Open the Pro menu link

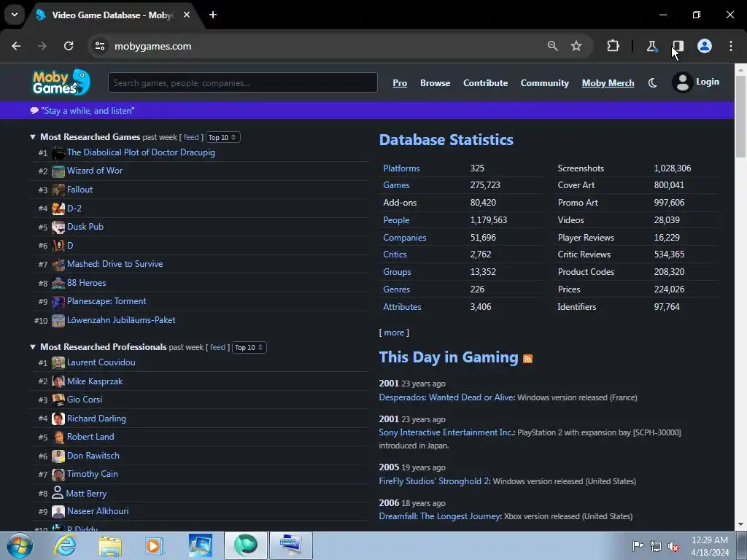point(400,83)
